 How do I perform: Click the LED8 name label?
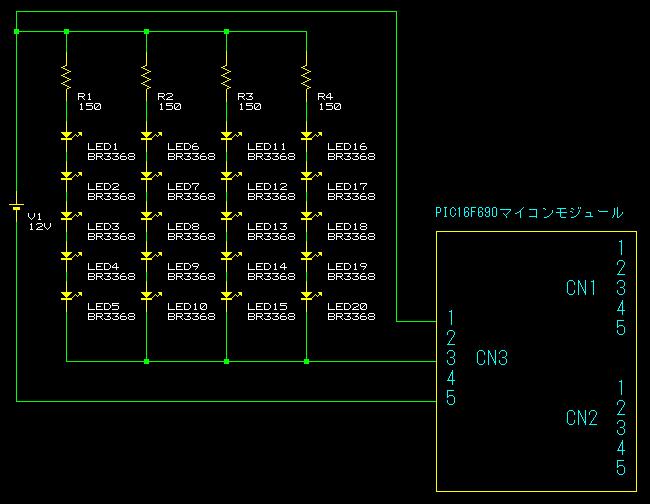183,227
